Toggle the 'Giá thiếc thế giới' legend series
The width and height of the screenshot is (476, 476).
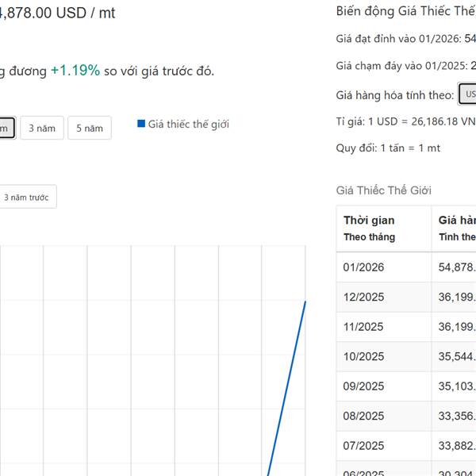(188, 124)
